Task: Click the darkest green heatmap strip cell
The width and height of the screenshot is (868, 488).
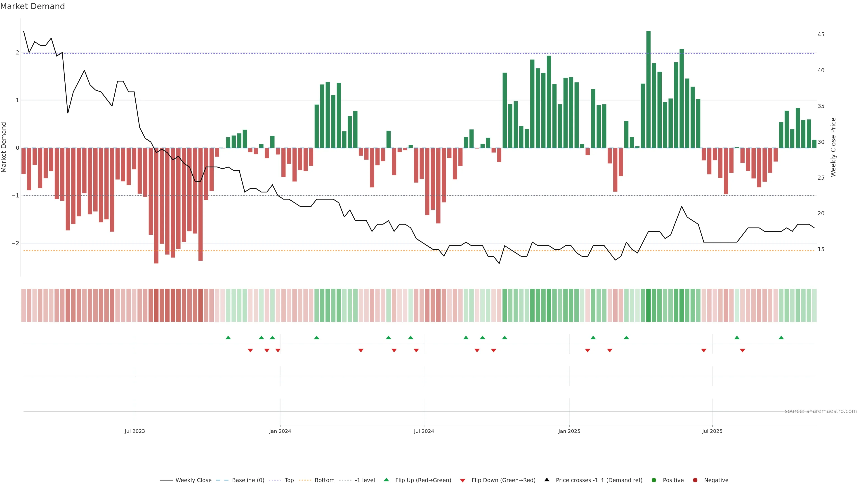Action: (648, 305)
